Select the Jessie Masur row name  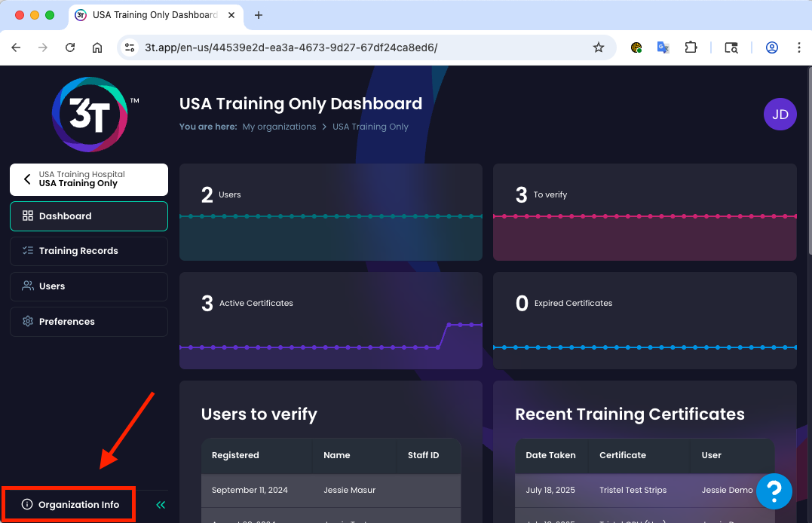pyautogui.click(x=350, y=490)
